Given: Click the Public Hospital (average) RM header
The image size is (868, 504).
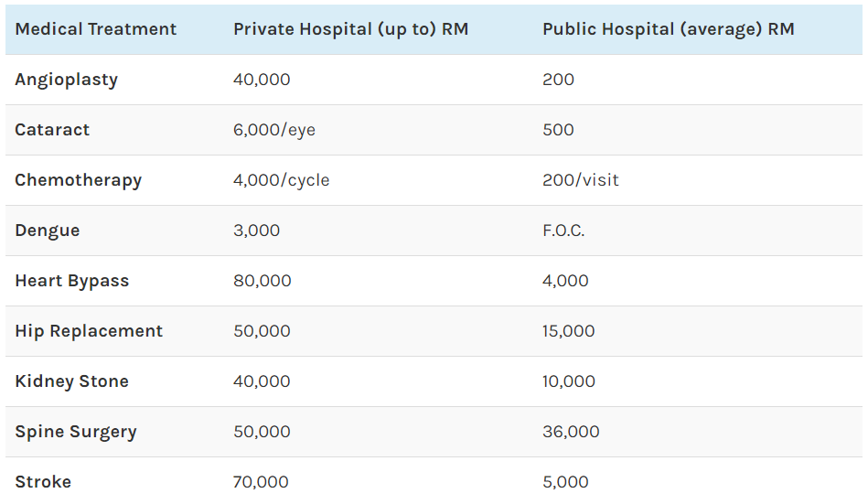Looking at the screenshot, I should (668, 29).
